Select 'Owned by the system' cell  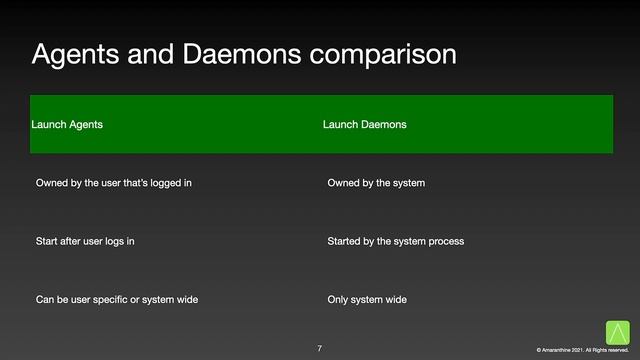(x=376, y=183)
